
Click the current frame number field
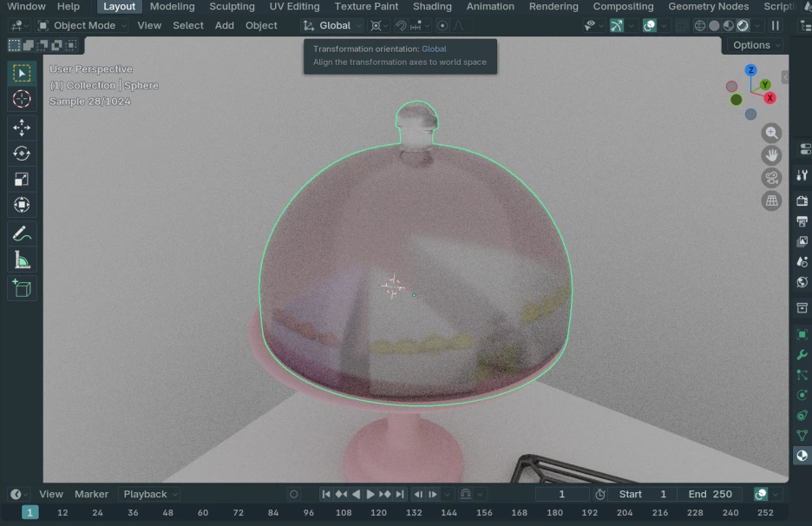click(562, 494)
